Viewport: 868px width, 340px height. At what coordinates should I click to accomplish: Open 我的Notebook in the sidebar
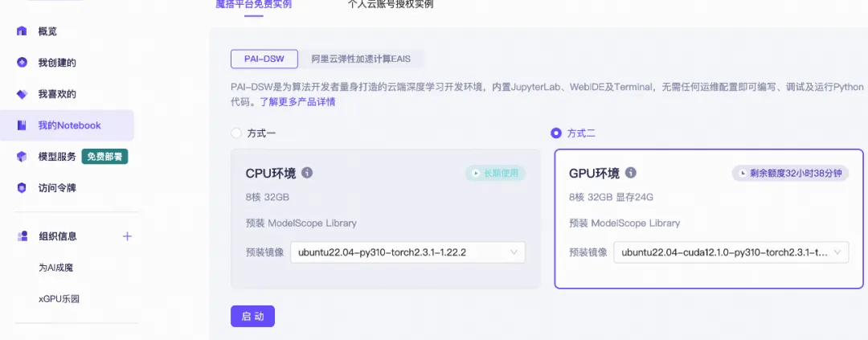click(x=67, y=125)
